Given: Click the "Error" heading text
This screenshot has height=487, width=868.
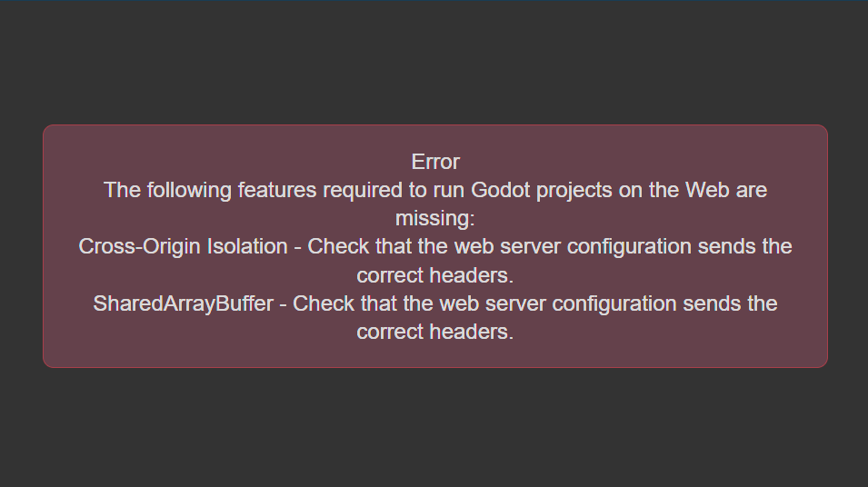Looking at the screenshot, I should tap(435, 162).
